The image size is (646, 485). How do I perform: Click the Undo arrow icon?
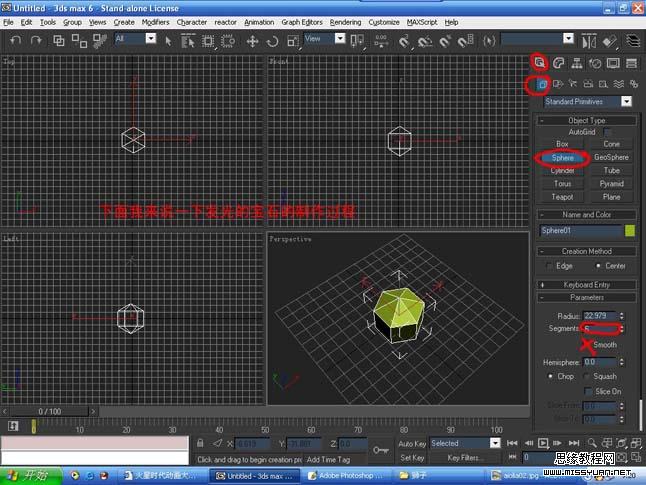click(16, 40)
